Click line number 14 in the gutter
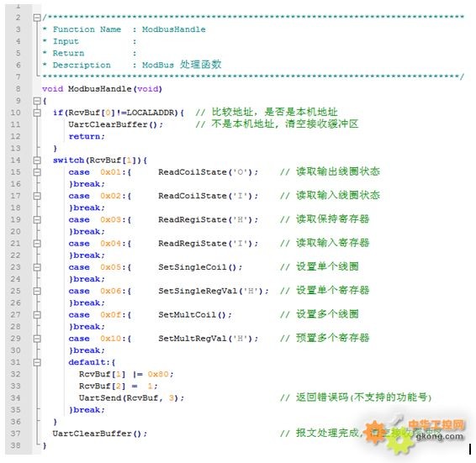The width and height of the screenshot is (476, 463). [15, 160]
